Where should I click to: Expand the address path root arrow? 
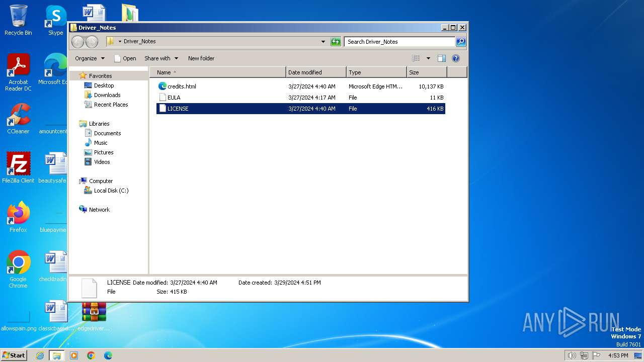(120, 42)
